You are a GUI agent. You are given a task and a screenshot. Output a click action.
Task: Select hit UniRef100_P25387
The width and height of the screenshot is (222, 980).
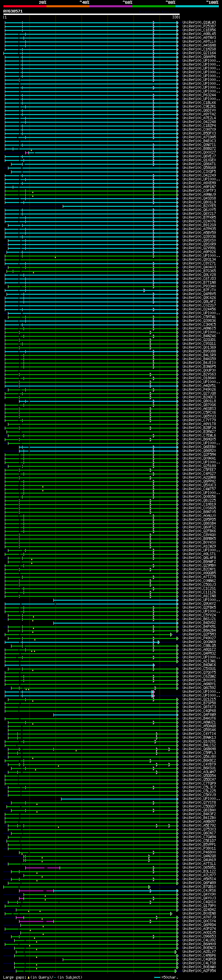[199, 26]
